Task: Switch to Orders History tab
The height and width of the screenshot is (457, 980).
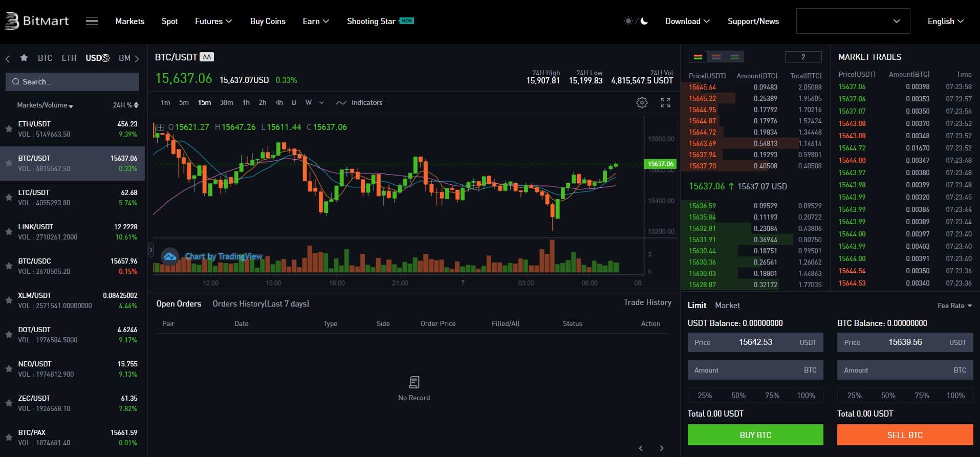Action: pyautogui.click(x=261, y=303)
